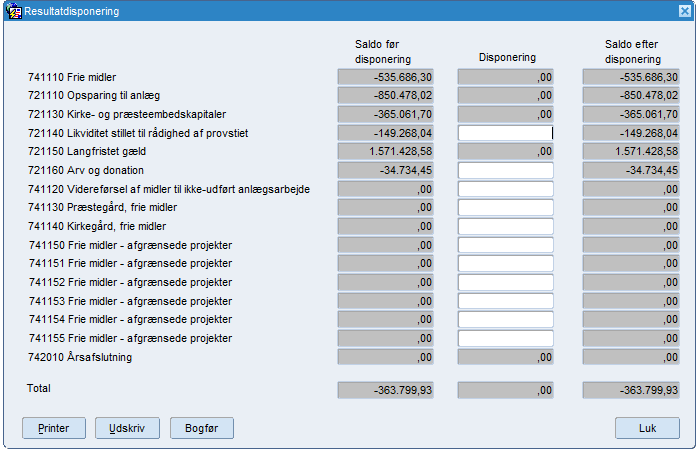Activate Disponering input for 741130 Præstegård
The height and width of the screenshot is (450, 697).
click(x=506, y=208)
